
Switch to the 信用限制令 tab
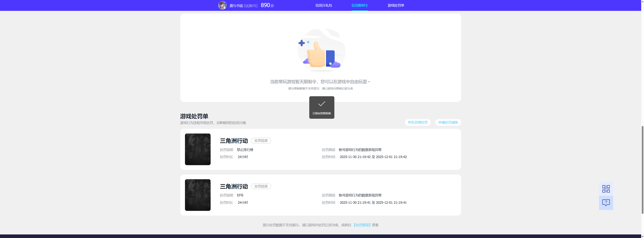point(359,5)
